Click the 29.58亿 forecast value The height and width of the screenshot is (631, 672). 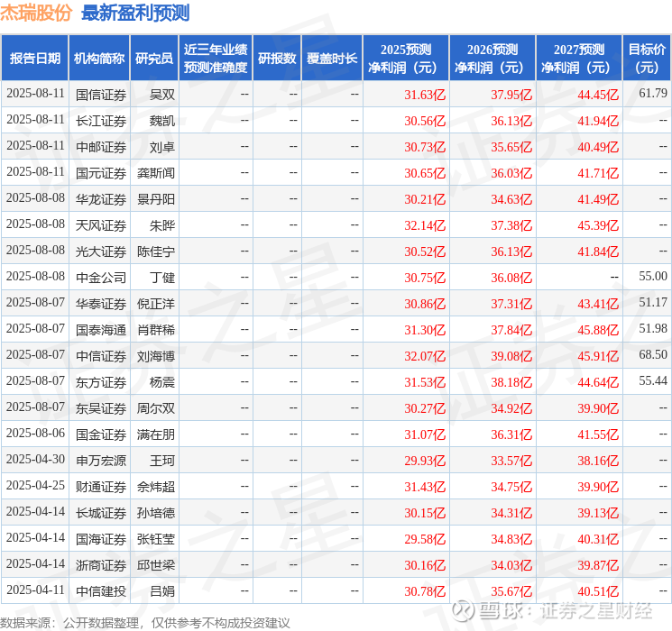click(425, 539)
